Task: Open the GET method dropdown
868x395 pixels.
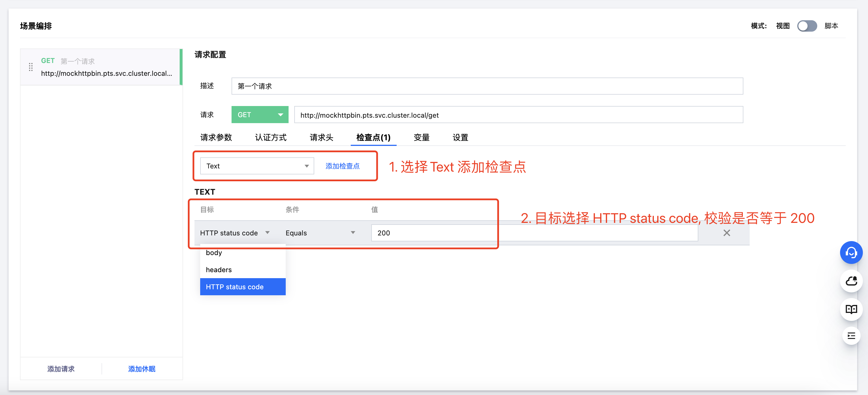Action: (x=259, y=115)
